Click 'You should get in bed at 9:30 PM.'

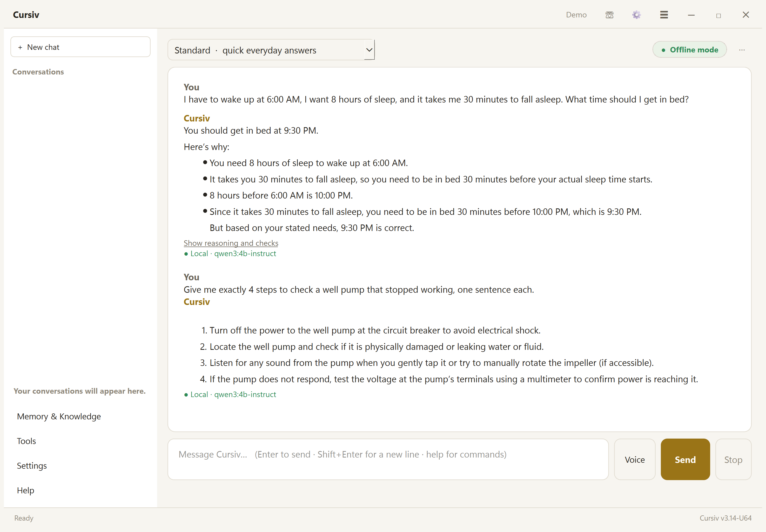[251, 130]
